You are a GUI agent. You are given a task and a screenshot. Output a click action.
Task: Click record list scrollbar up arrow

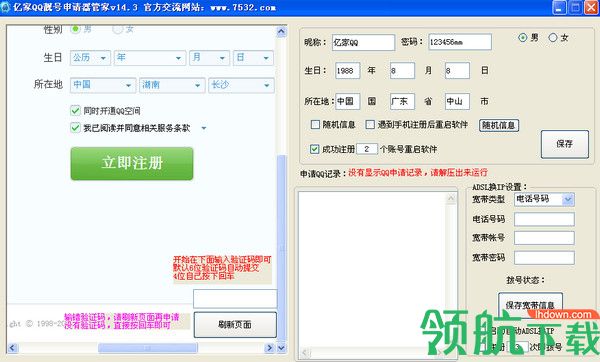pyautogui.click(x=451, y=198)
